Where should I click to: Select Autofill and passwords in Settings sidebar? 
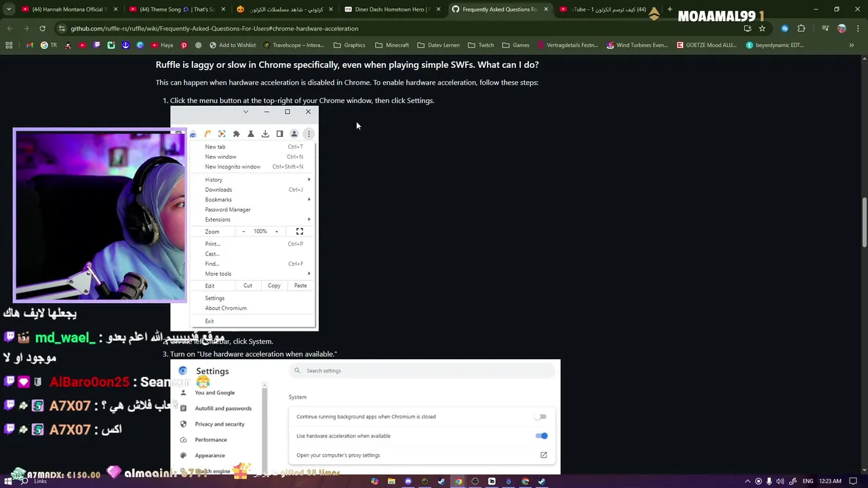(223, 409)
